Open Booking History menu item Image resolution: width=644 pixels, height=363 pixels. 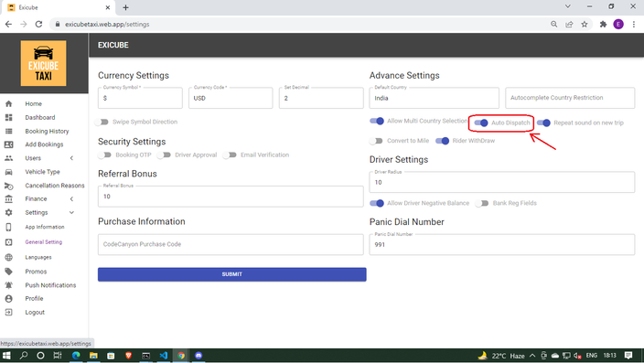(x=47, y=131)
